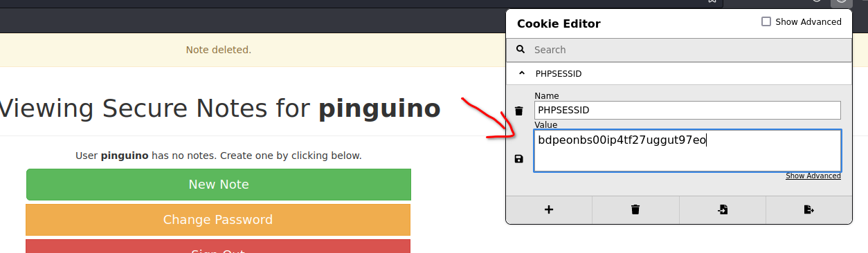Delete the PHPSESSID cookie with the trash icon
868x253 pixels.
(519, 111)
